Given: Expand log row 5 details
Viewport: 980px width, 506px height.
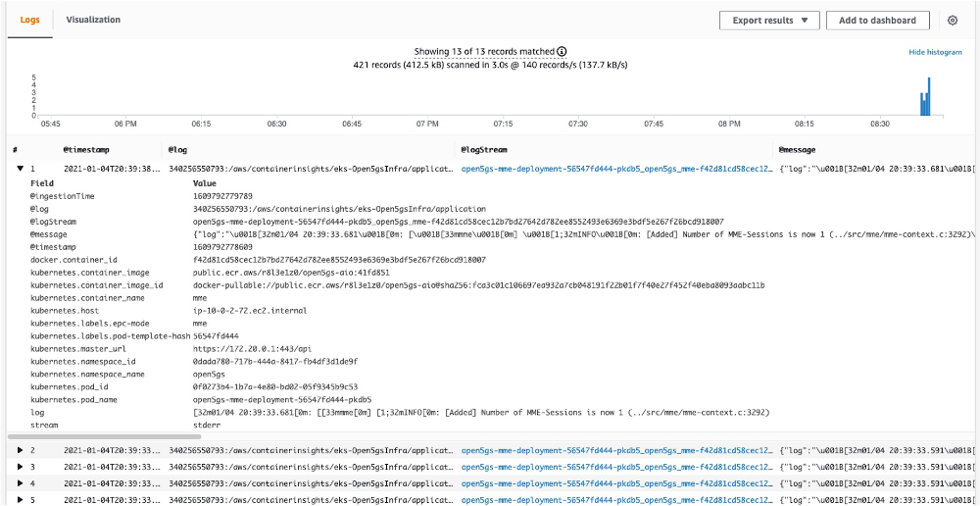Looking at the screenshot, I should point(20,500).
